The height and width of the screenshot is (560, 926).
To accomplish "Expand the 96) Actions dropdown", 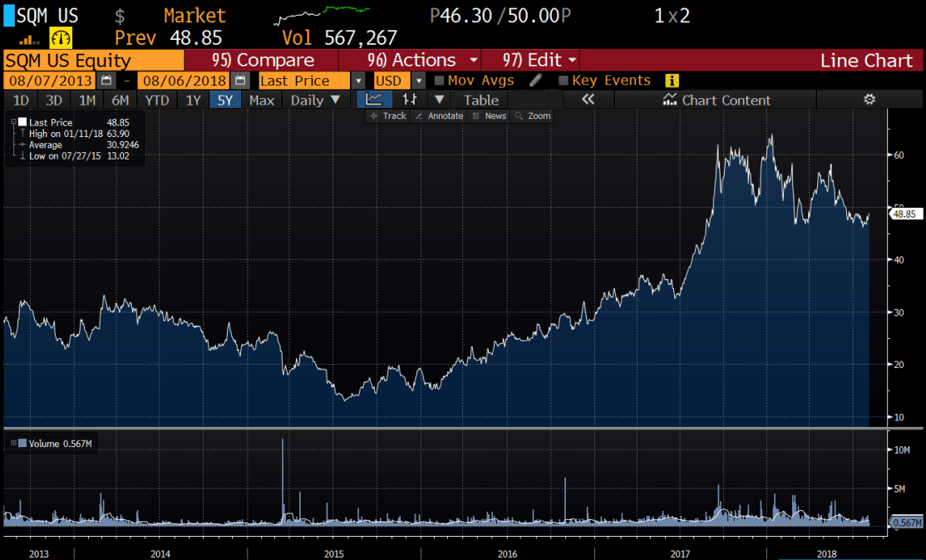I will tap(474, 60).
